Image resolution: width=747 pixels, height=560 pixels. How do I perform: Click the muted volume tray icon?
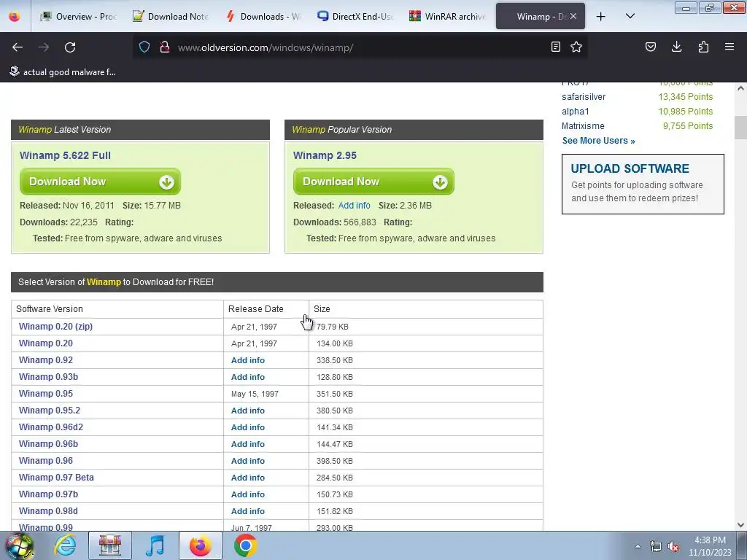click(673, 547)
